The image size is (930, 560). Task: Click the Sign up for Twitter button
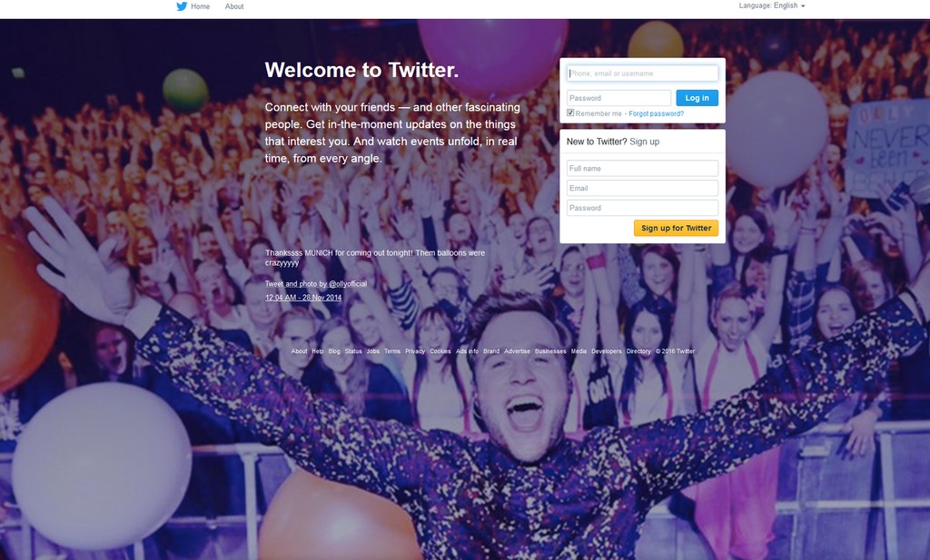tap(676, 228)
